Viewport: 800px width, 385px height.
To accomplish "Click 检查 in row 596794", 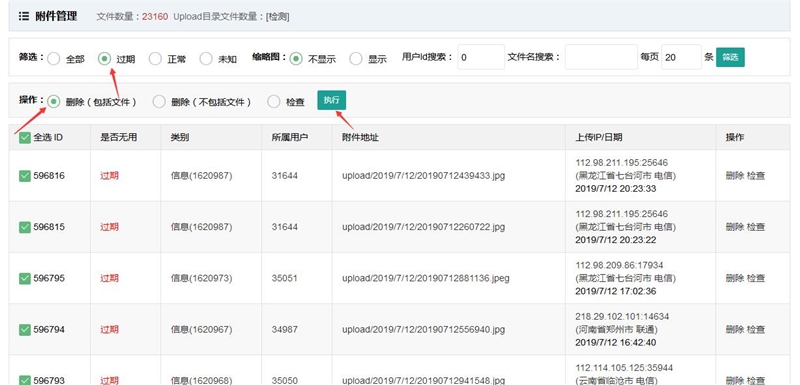I will point(756,330).
